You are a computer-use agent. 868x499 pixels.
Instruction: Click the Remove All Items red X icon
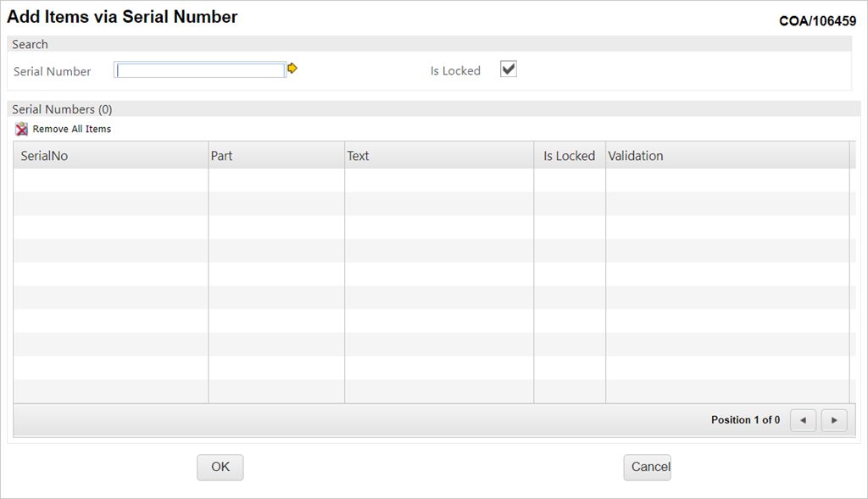point(22,130)
